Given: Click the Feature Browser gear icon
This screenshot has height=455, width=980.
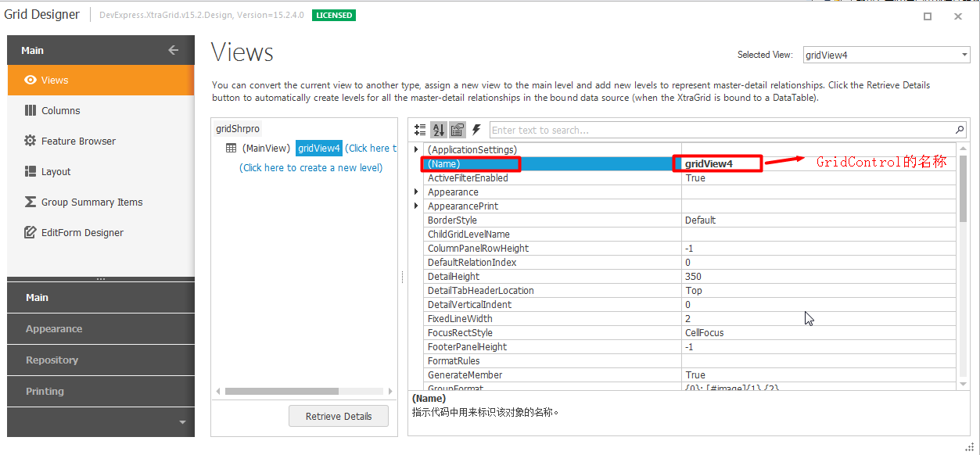Looking at the screenshot, I should coord(29,141).
